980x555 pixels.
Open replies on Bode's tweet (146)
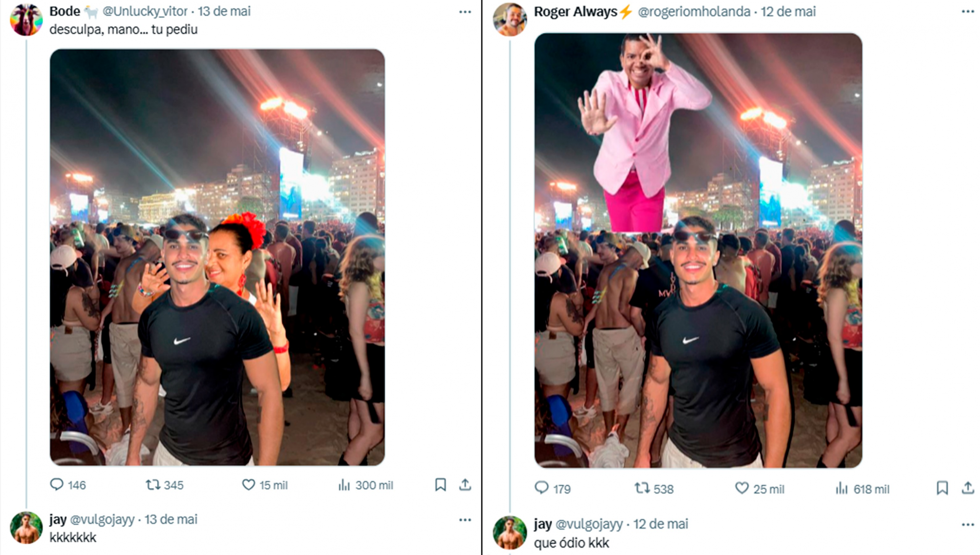(x=57, y=485)
